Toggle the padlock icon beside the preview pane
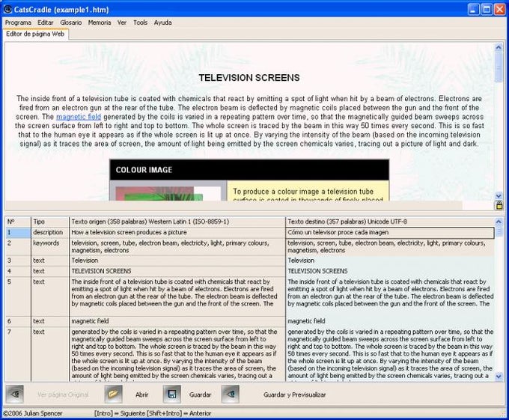Screen dimensions: 509x420 point(499,205)
